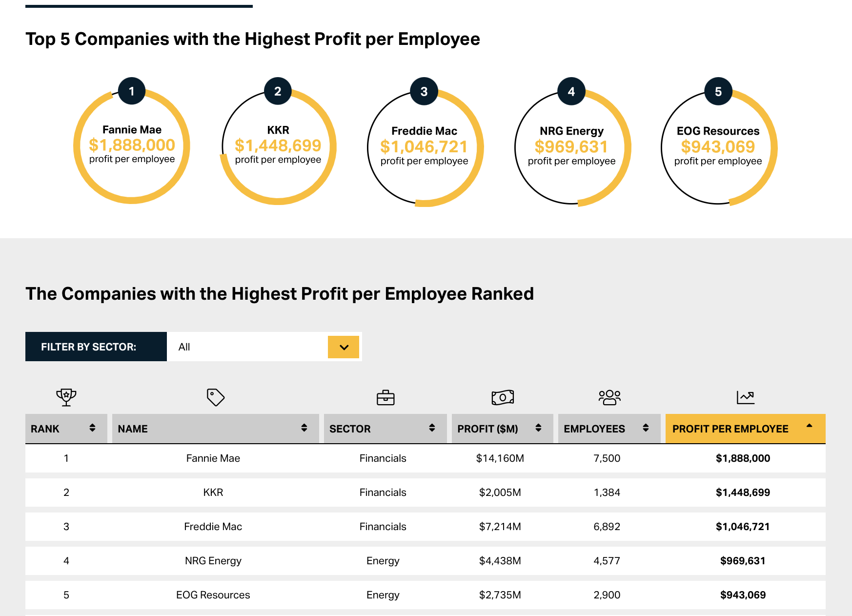Sort table by the Sector column header
The height and width of the screenshot is (616, 852).
pos(385,429)
